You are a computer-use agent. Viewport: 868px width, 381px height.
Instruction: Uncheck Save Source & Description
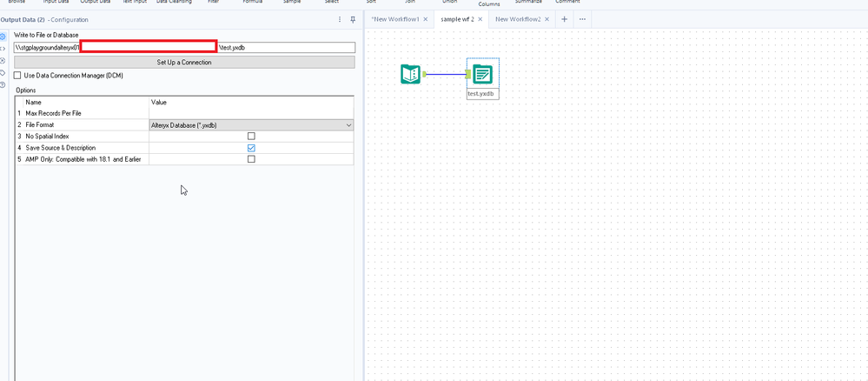tap(251, 148)
